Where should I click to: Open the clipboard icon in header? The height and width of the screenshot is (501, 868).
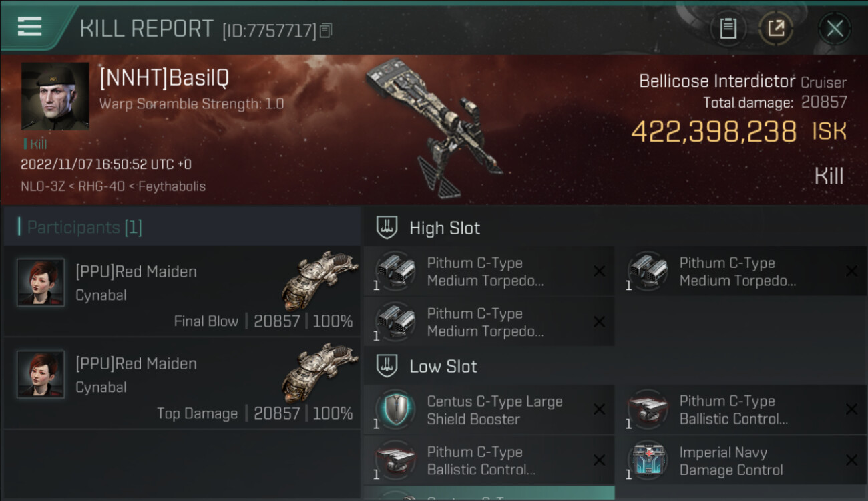(x=728, y=28)
